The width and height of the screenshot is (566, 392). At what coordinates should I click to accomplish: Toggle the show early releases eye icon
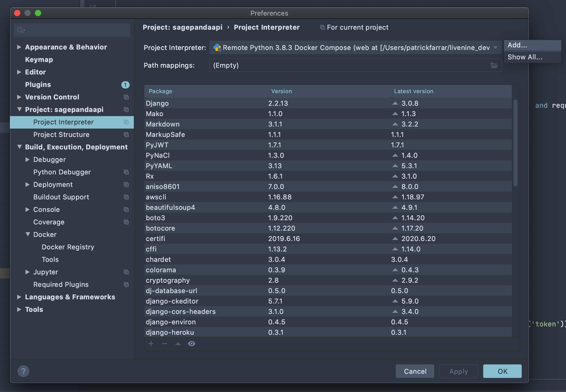(x=192, y=344)
